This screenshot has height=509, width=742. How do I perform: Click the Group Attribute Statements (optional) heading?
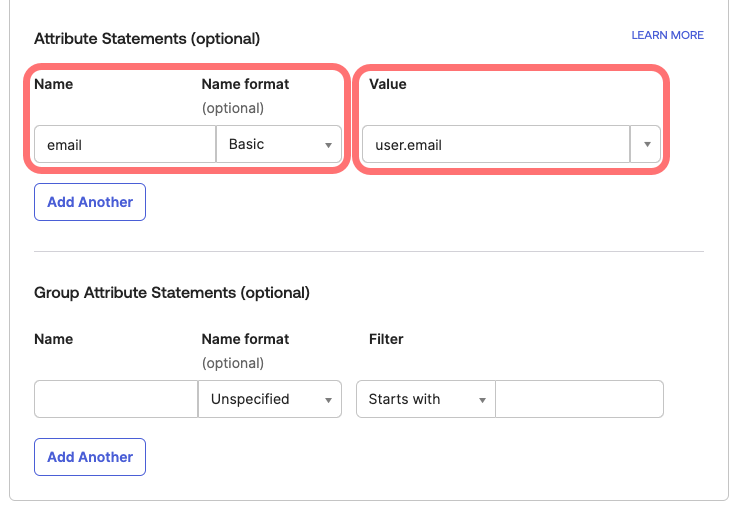172,293
